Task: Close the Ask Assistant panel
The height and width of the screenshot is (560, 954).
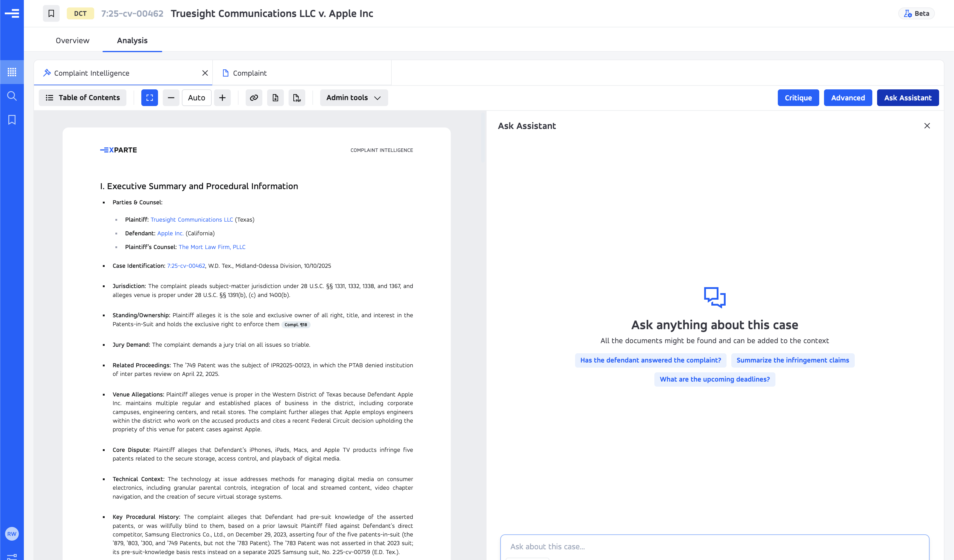Action: 927,126
